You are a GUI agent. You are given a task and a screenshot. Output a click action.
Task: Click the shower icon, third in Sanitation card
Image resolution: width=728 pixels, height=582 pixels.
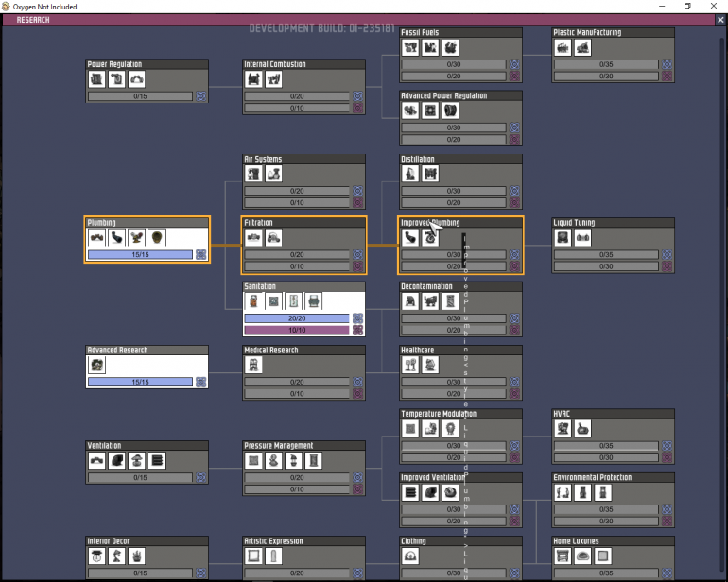tap(293, 301)
